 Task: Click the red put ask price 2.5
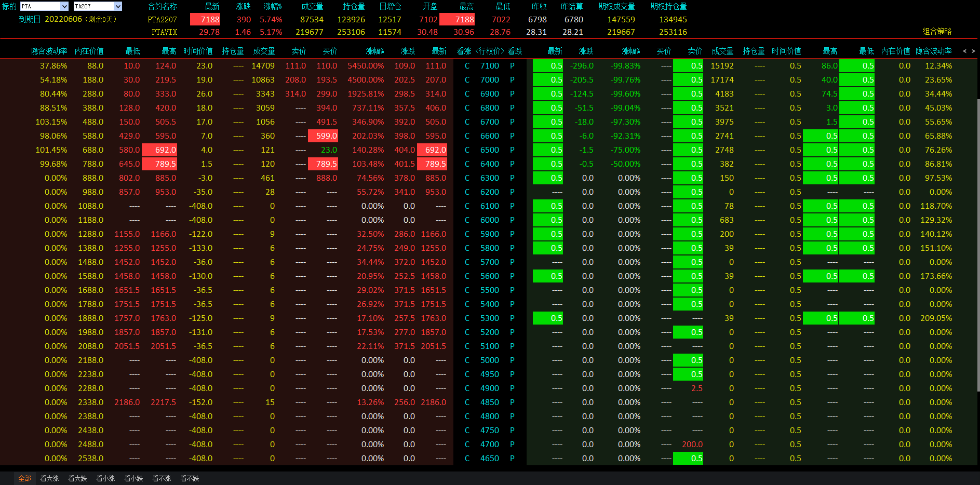pos(696,388)
